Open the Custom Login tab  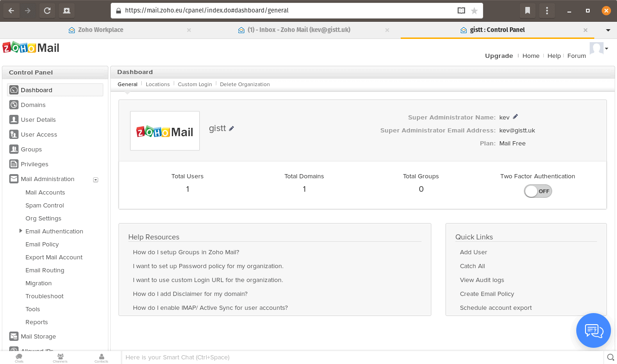coord(195,84)
